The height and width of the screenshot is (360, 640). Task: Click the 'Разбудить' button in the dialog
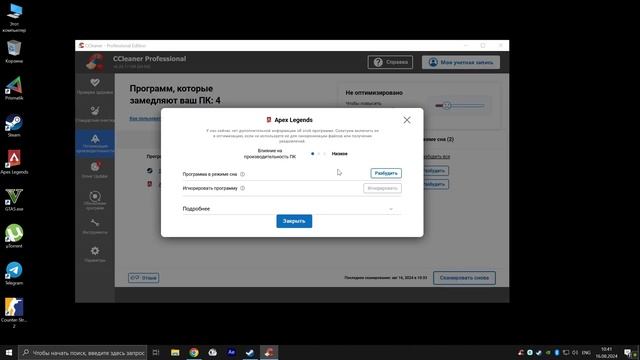coord(386,173)
